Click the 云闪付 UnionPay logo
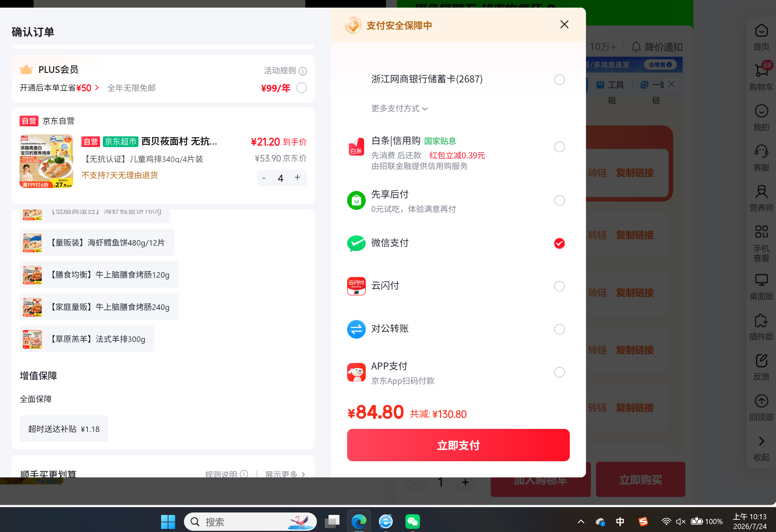 (x=356, y=286)
